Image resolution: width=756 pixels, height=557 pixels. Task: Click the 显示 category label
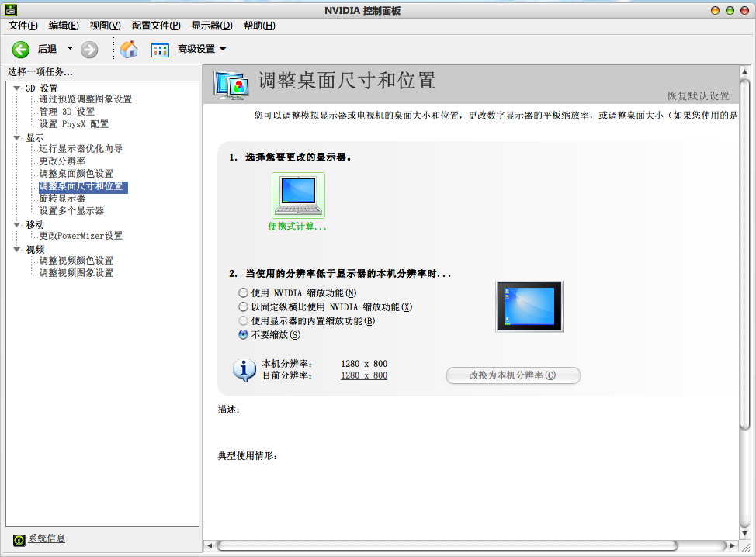[35, 138]
